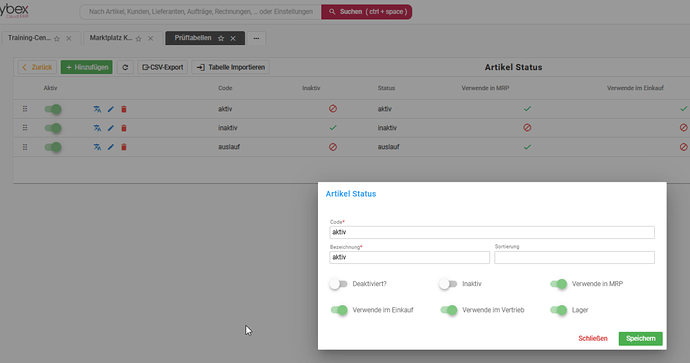Click the refresh icon in the toolbar
690x363 pixels.
coord(125,67)
